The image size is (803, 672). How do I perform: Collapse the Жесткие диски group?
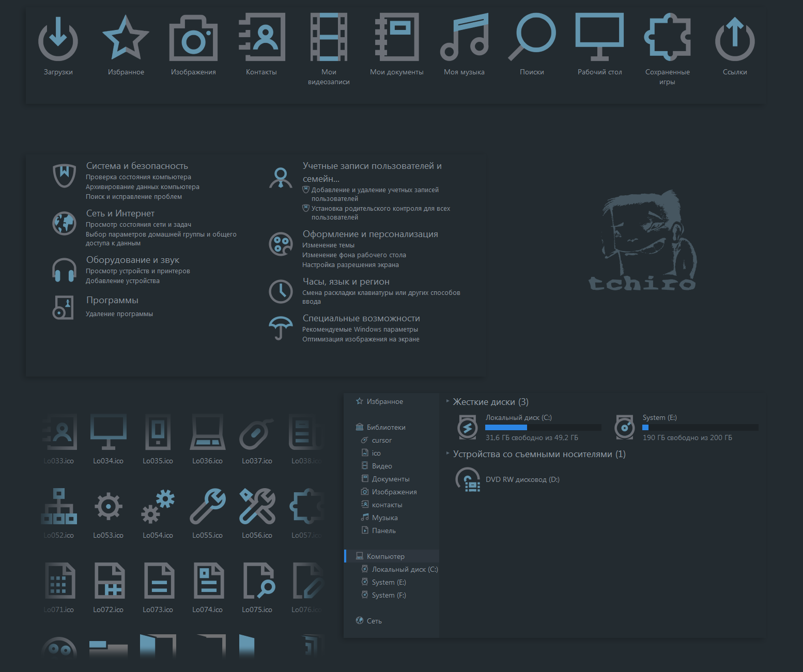[x=447, y=401]
